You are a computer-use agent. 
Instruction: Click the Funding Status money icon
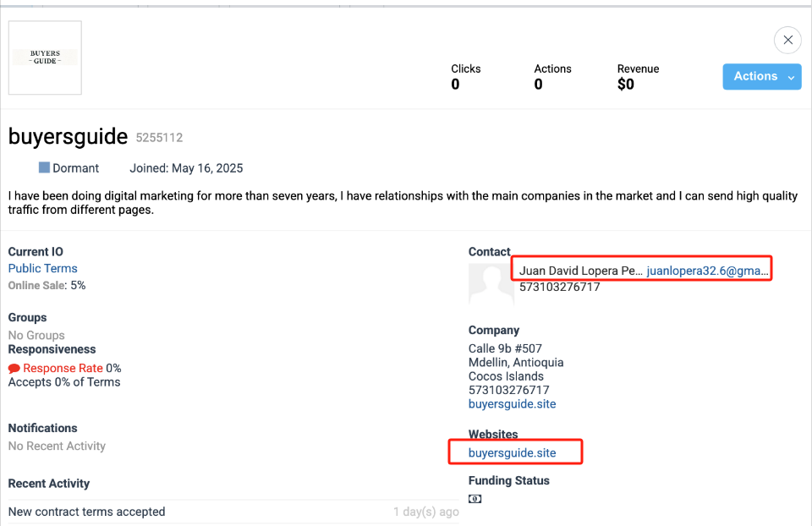point(475,499)
